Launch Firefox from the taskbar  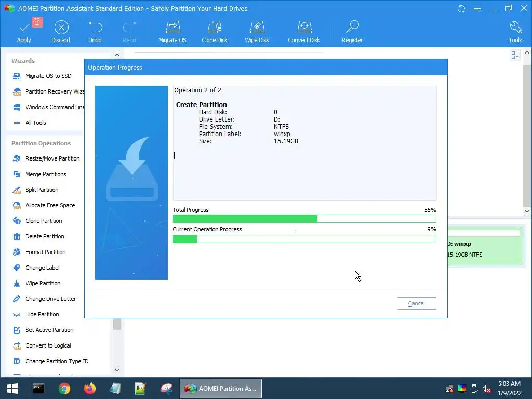click(89, 389)
